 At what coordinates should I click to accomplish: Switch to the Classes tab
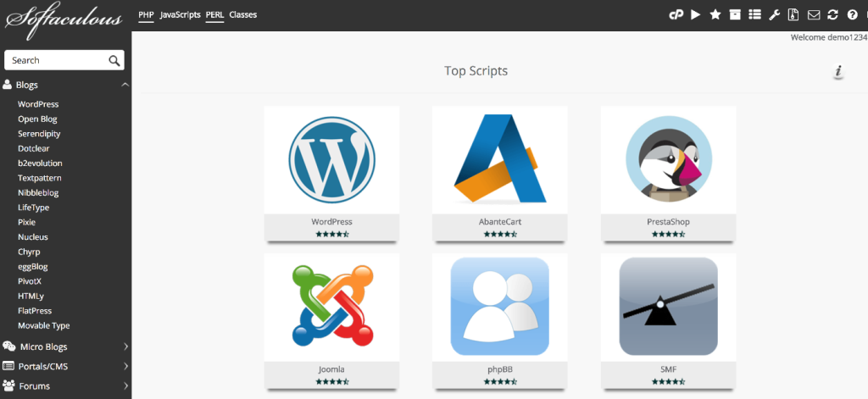243,15
